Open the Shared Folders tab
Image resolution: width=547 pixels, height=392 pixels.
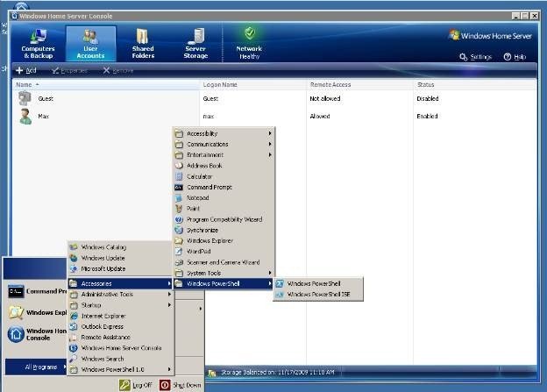[143, 45]
